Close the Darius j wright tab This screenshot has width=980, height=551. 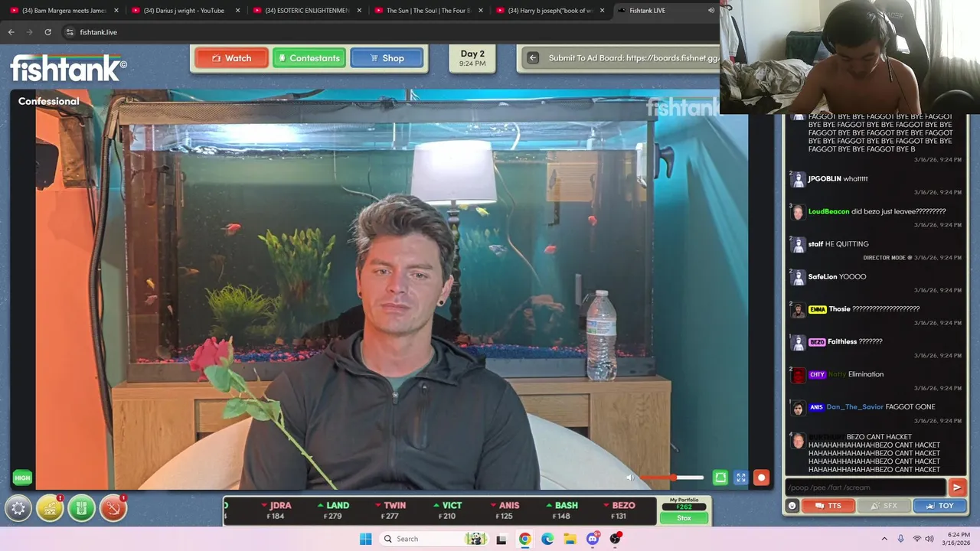[x=237, y=11]
